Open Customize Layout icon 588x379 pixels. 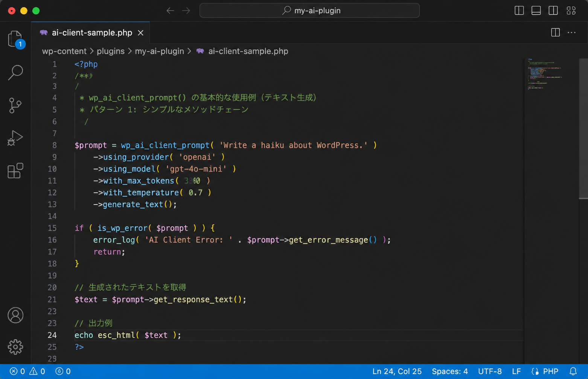point(571,11)
